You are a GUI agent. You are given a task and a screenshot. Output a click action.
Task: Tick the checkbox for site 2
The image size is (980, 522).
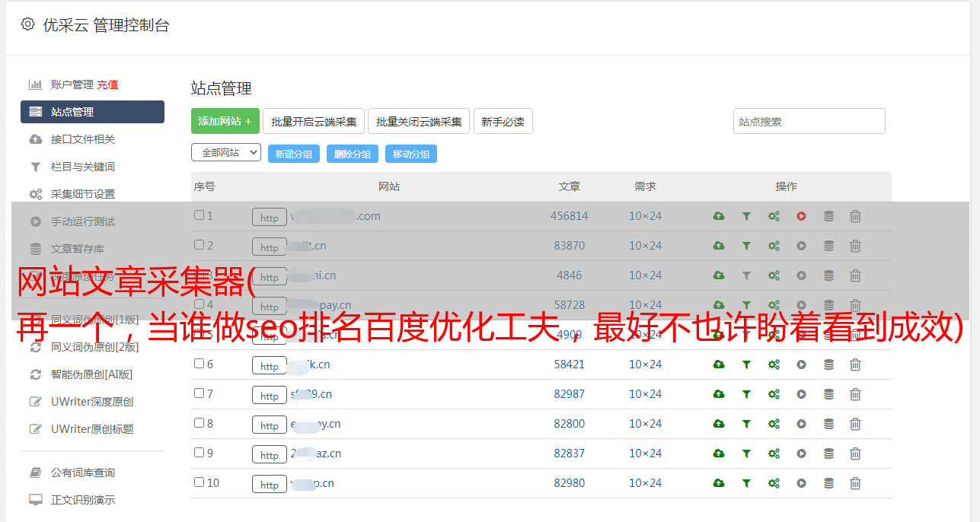tap(199, 245)
